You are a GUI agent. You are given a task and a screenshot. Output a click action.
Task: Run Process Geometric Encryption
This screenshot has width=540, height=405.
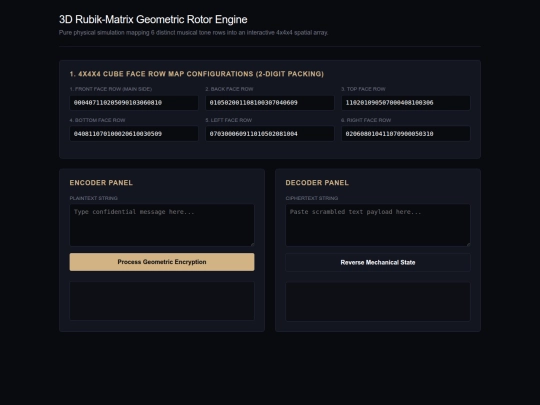tap(162, 262)
